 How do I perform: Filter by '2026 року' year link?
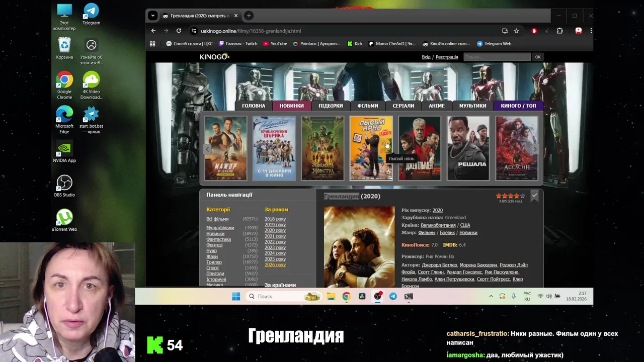point(275,264)
